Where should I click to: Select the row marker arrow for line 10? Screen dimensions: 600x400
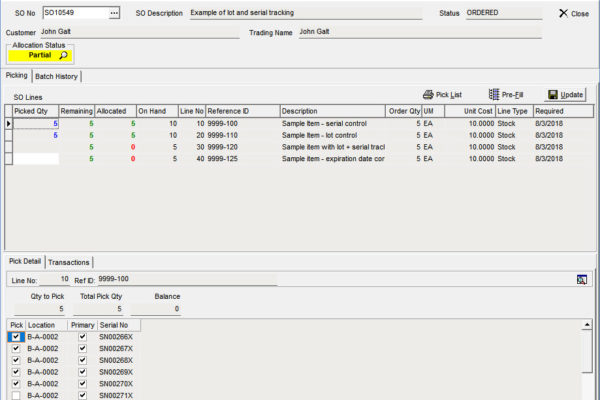point(8,124)
